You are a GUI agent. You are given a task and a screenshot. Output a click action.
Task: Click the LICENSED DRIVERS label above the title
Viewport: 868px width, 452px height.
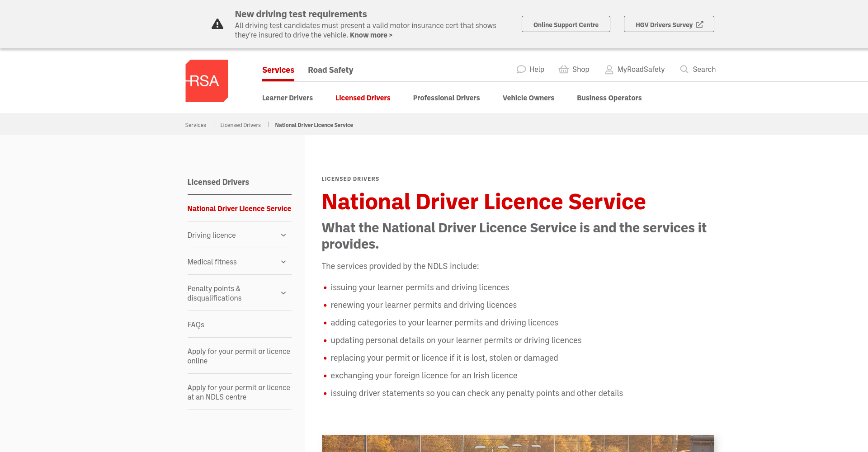click(x=350, y=179)
